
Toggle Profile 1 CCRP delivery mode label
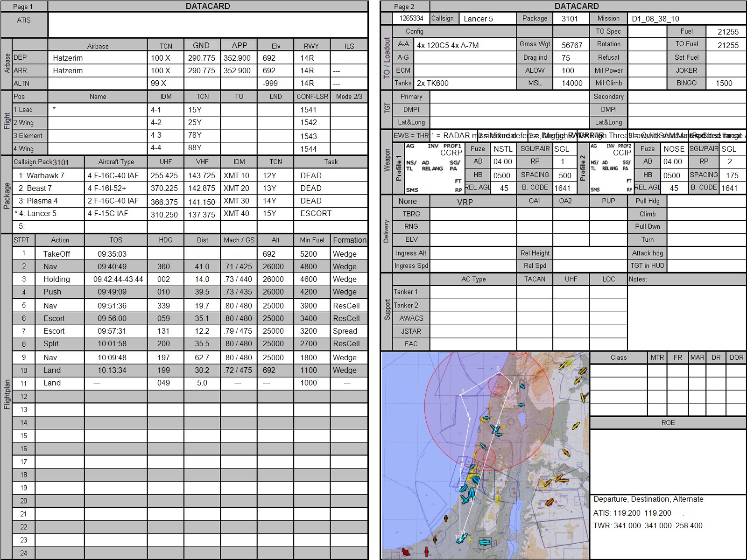point(451,153)
